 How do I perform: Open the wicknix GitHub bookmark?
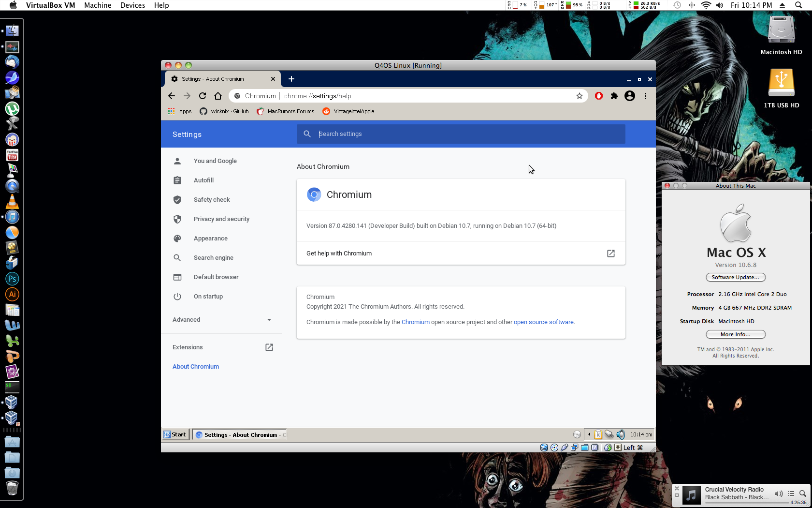click(224, 111)
